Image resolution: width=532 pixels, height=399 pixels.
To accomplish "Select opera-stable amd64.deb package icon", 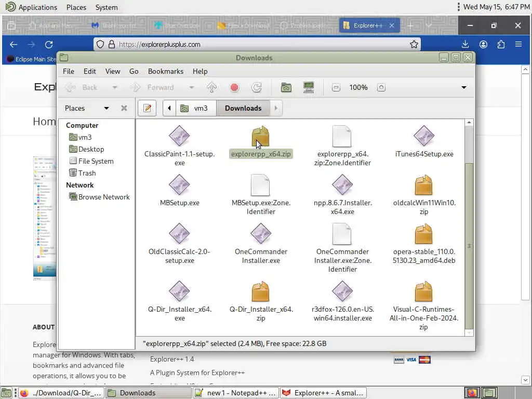I will coord(423,234).
